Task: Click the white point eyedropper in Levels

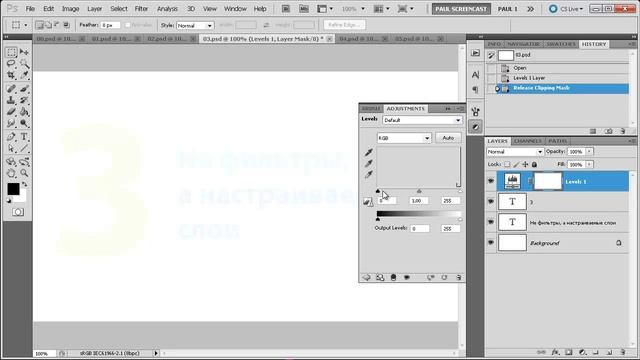Action: [369, 174]
